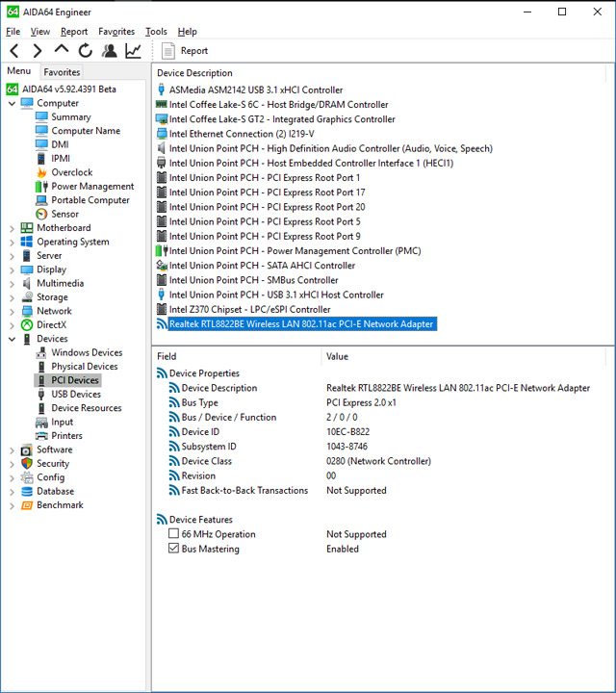The width and height of the screenshot is (616, 693).
Task: Open the Report menu
Action: (x=74, y=32)
